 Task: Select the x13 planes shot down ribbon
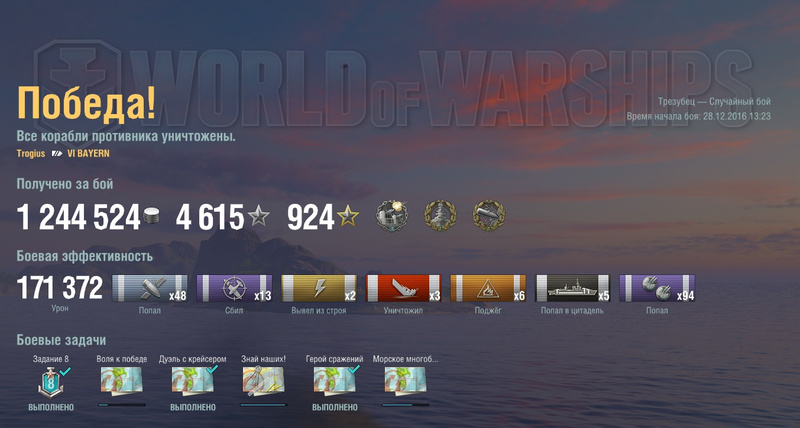[234, 288]
